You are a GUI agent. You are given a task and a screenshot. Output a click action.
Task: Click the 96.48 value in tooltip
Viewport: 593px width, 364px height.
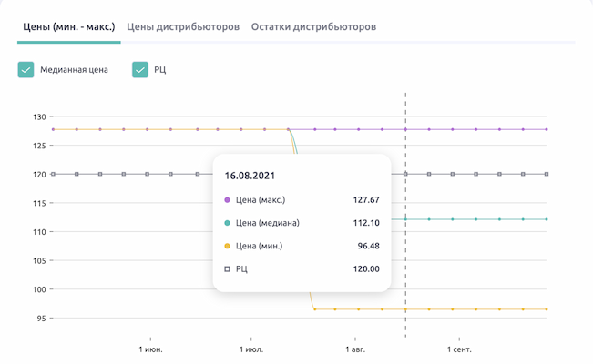[368, 246]
